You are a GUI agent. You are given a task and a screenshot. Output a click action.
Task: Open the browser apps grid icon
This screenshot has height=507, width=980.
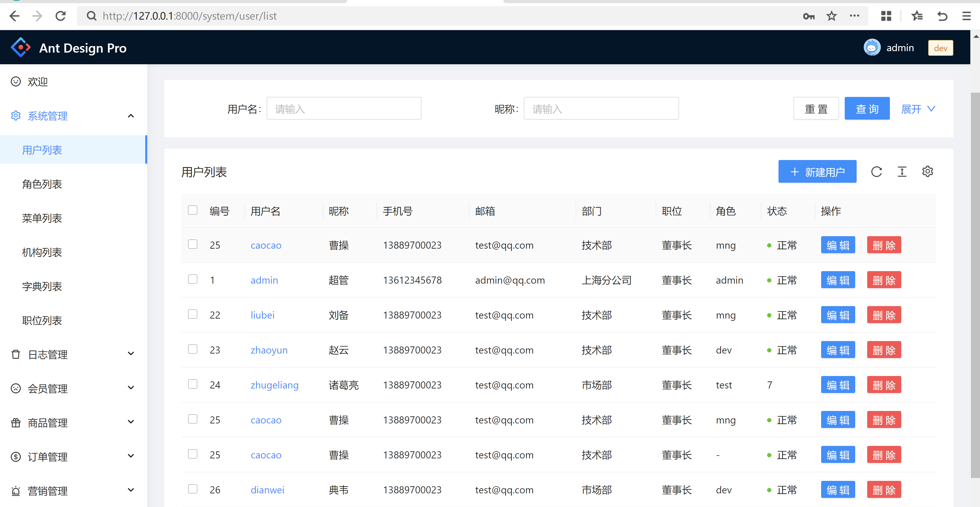tap(886, 16)
